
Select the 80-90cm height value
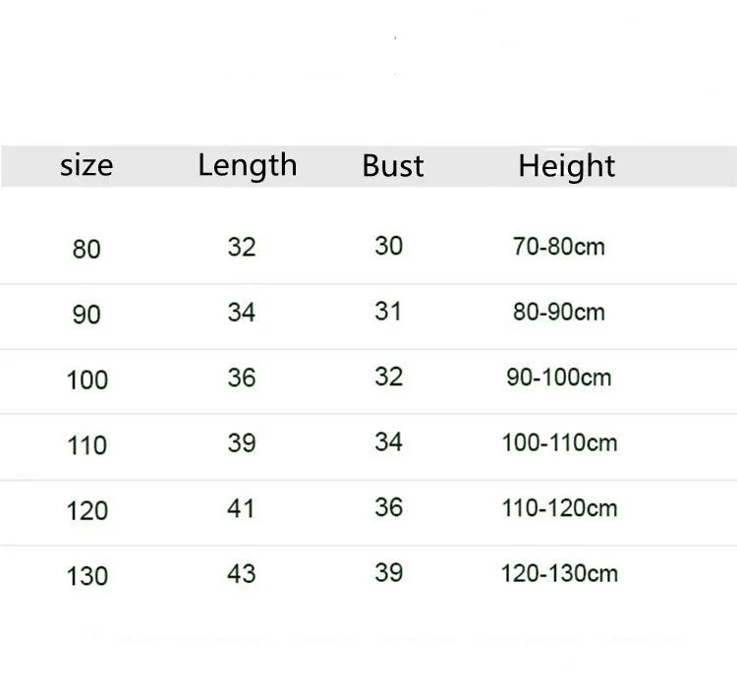coord(558,312)
